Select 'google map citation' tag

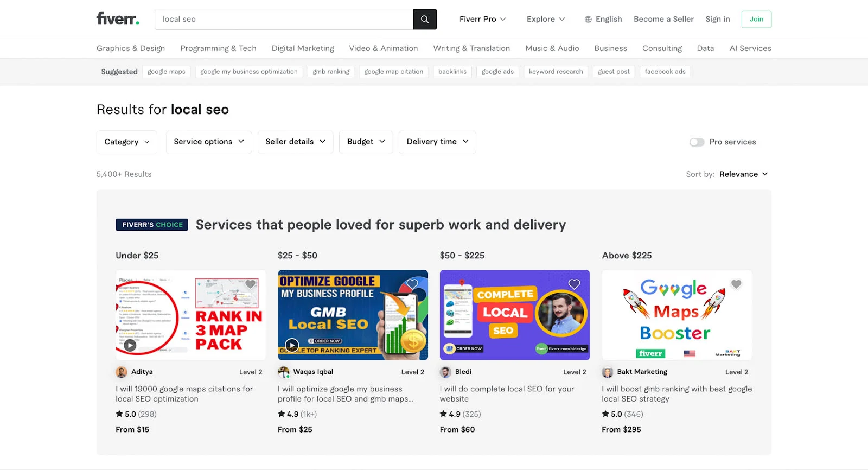394,72
